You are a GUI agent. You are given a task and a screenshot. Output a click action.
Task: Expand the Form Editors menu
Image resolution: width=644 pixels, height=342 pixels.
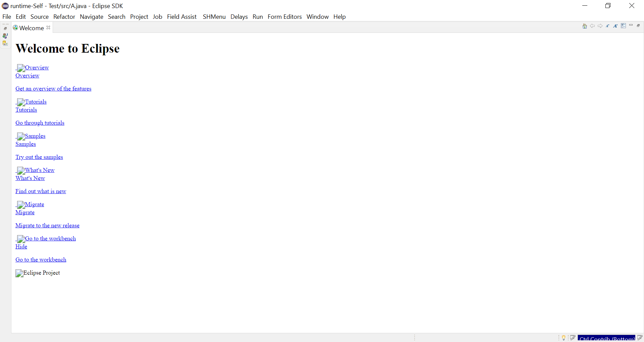pyautogui.click(x=284, y=17)
